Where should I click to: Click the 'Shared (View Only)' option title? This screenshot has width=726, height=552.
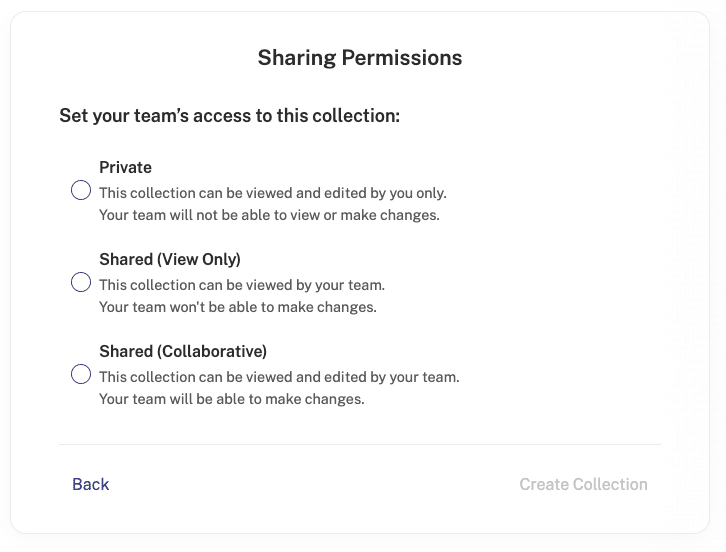tap(170, 259)
